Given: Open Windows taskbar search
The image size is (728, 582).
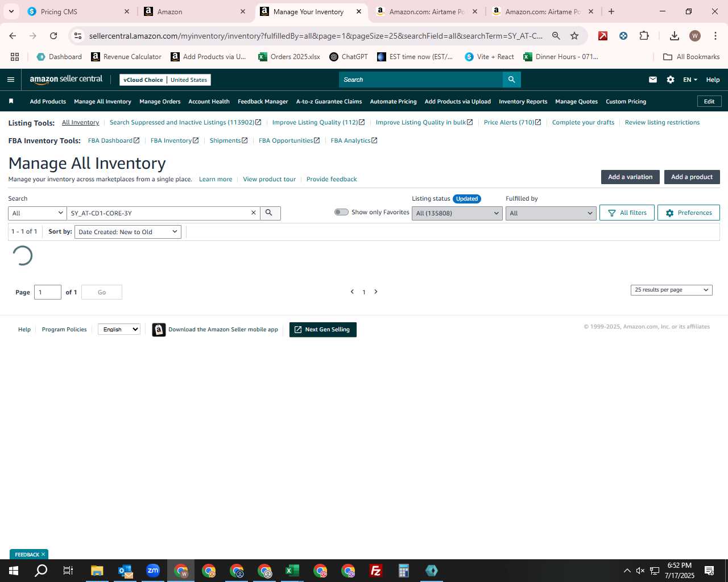Looking at the screenshot, I should [x=41, y=571].
